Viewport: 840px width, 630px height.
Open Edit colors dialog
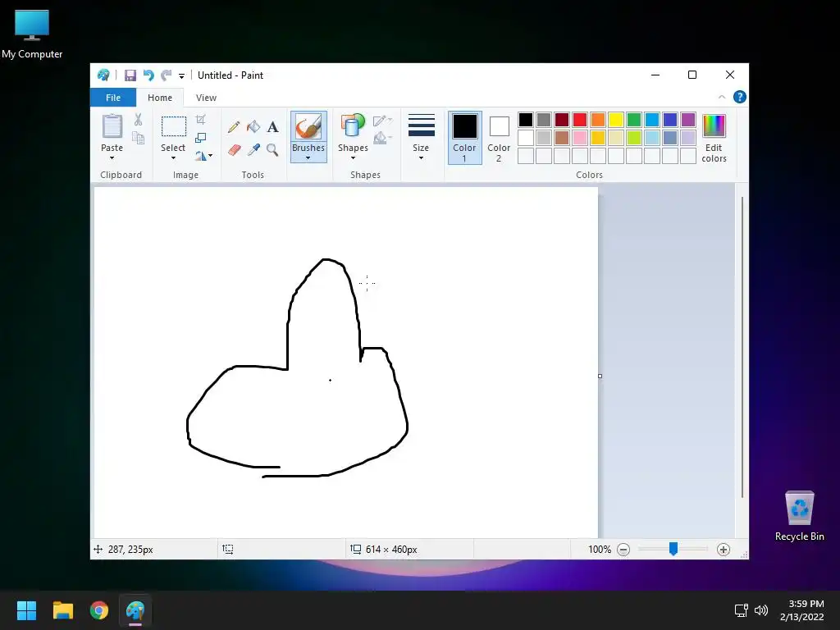pos(714,138)
